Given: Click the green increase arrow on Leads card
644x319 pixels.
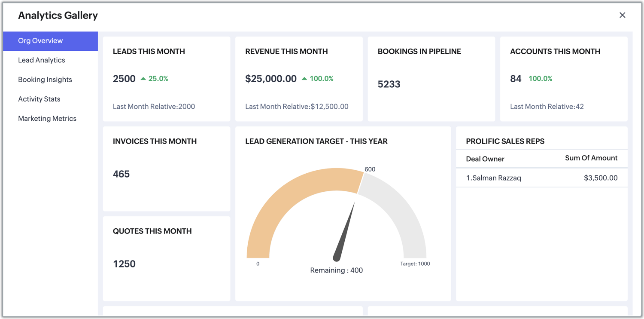Looking at the screenshot, I should pyautogui.click(x=143, y=78).
